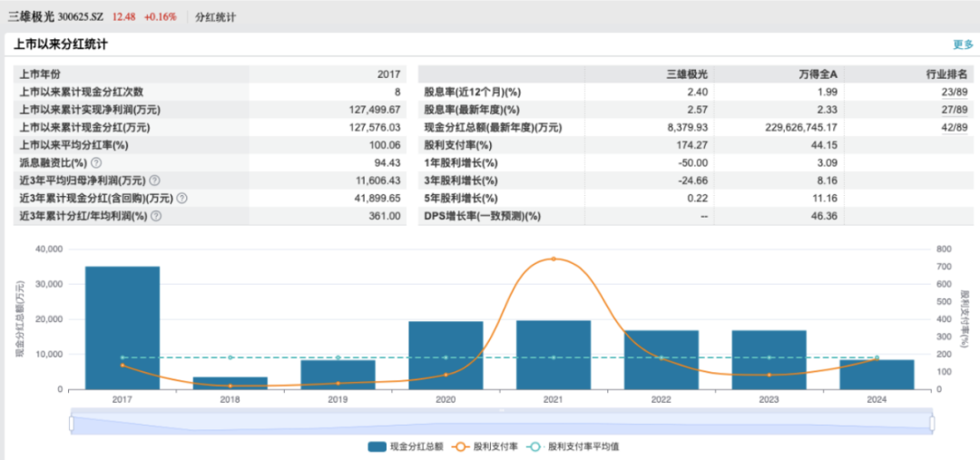
Task: Select the 分红统计 tab
Action: pos(216,17)
